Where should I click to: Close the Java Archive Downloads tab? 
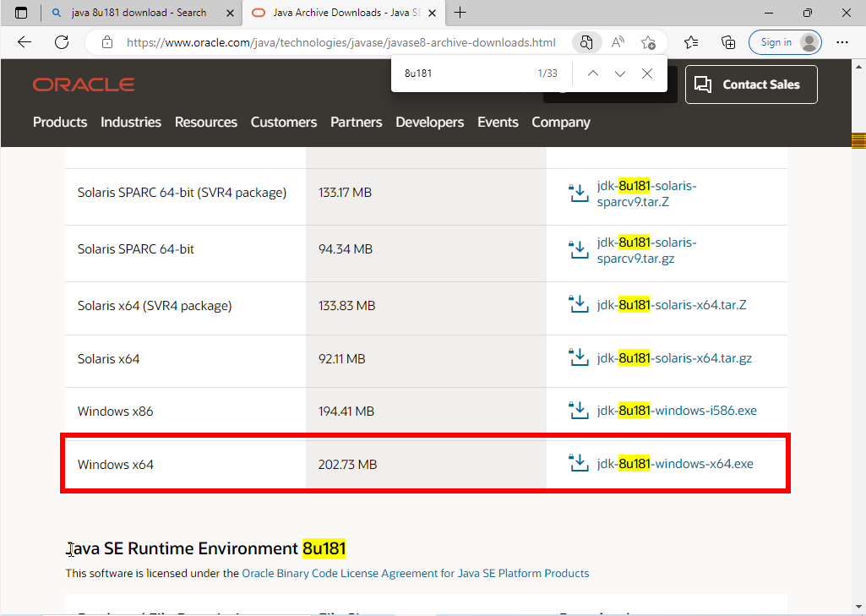point(433,13)
